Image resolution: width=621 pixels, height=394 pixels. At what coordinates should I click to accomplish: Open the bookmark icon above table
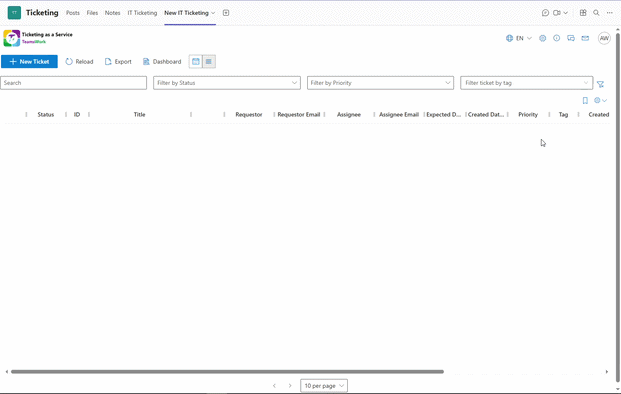(x=585, y=101)
